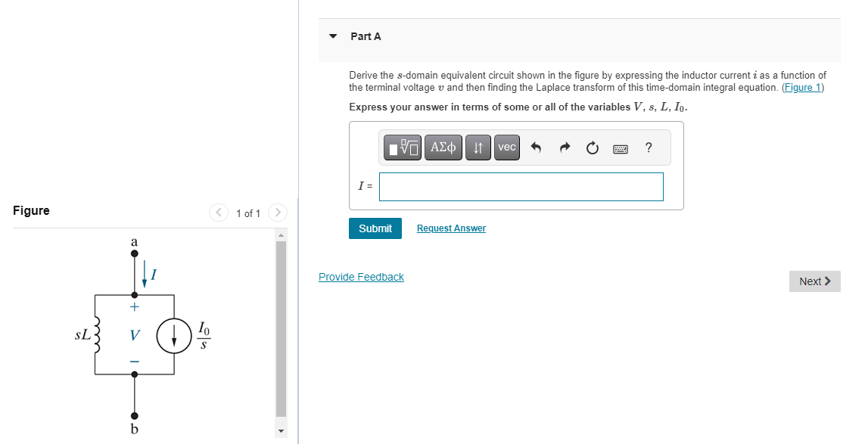Open the math templates toolbar icon

pos(402,147)
